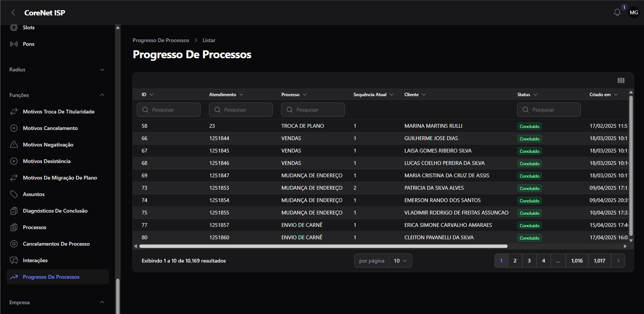Collapse the Funções sidebar section

(57, 95)
